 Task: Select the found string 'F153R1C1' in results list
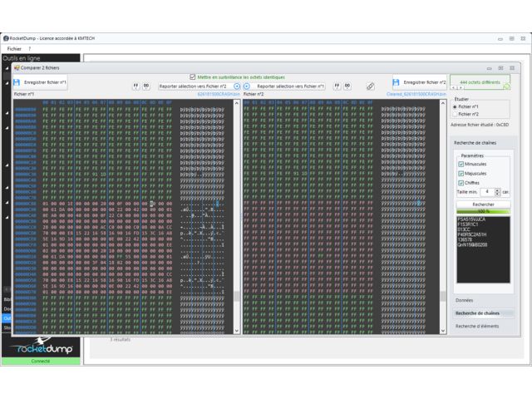click(467, 224)
